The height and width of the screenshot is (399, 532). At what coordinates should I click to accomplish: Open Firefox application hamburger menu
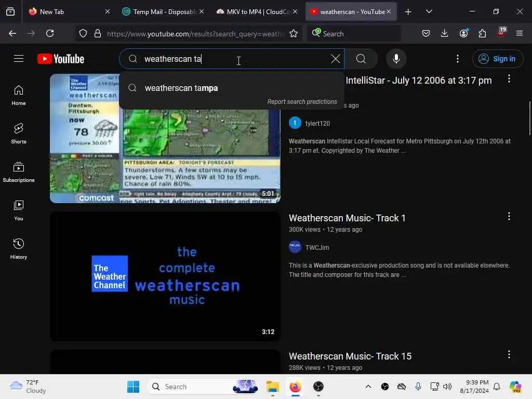point(520,33)
